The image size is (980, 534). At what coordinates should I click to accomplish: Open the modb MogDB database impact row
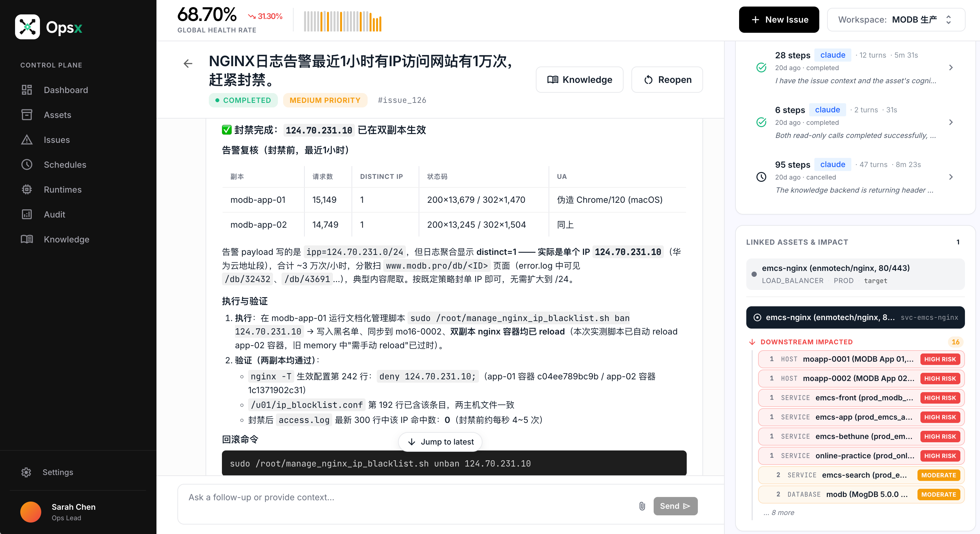(x=861, y=494)
